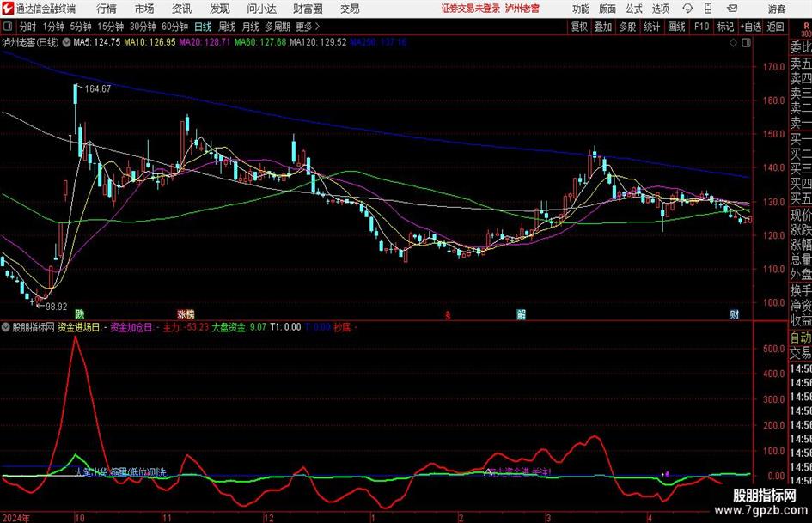This screenshot has width=812, height=523.
Task: Switch to the 周线 weekly tab
Action: pos(226,27)
